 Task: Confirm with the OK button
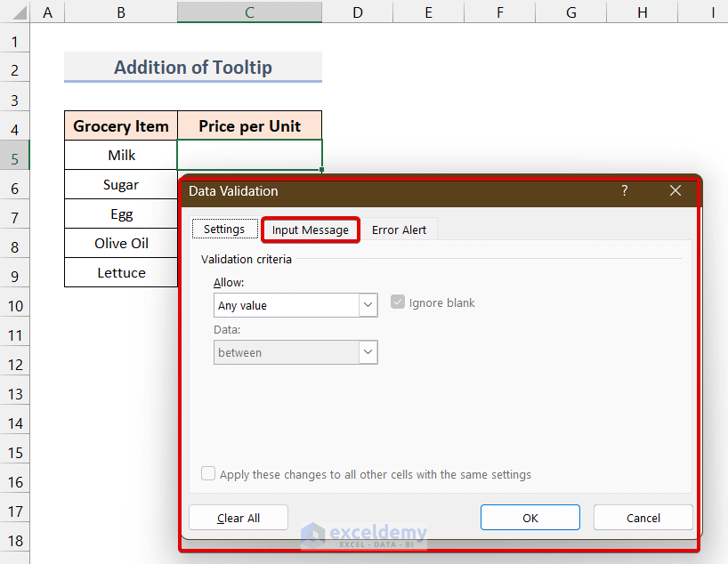[530, 518]
